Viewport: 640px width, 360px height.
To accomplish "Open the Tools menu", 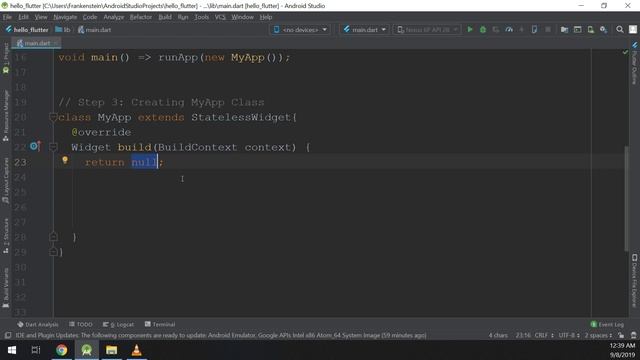I will coord(201,17).
